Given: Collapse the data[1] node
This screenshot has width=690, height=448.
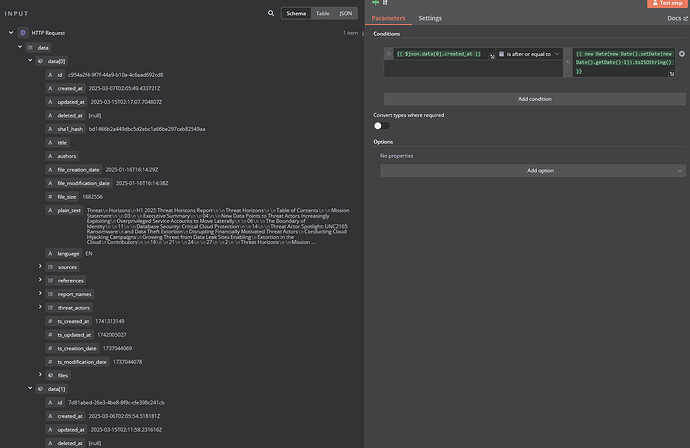Looking at the screenshot, I should (30, 388).
